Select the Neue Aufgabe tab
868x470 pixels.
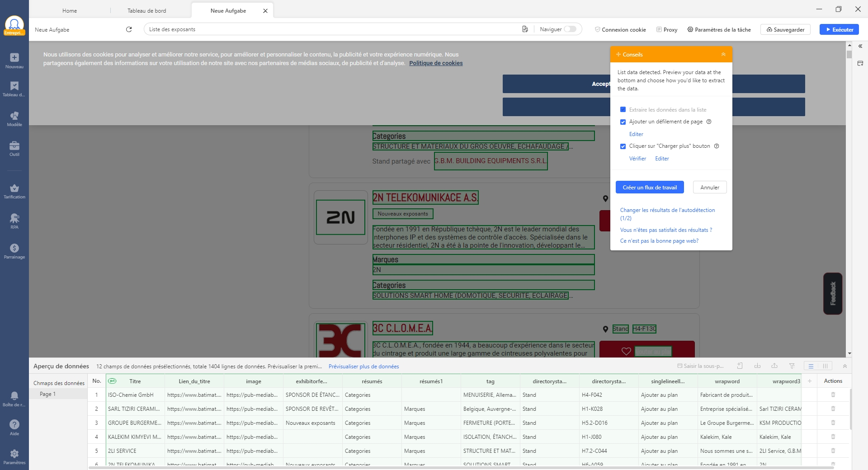[x=228, y=10]
